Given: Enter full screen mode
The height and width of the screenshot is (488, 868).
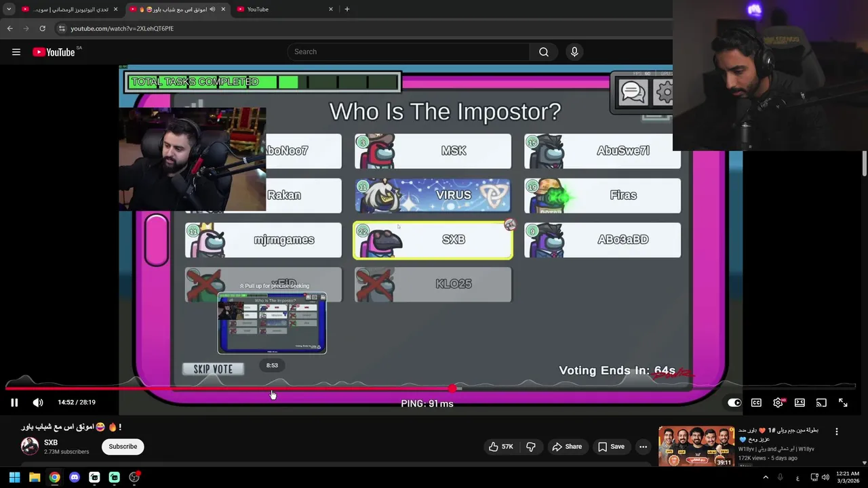Looking at the screenshot, I should 843,403.
